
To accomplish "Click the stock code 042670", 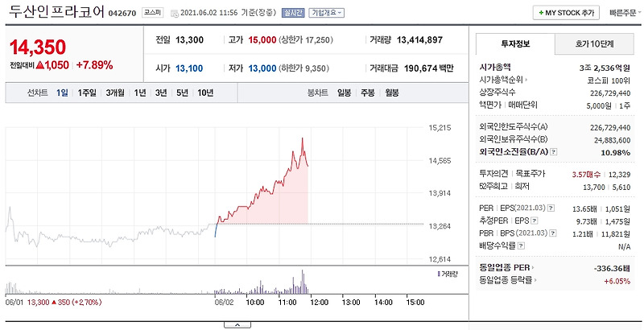I will click(122, 13).
